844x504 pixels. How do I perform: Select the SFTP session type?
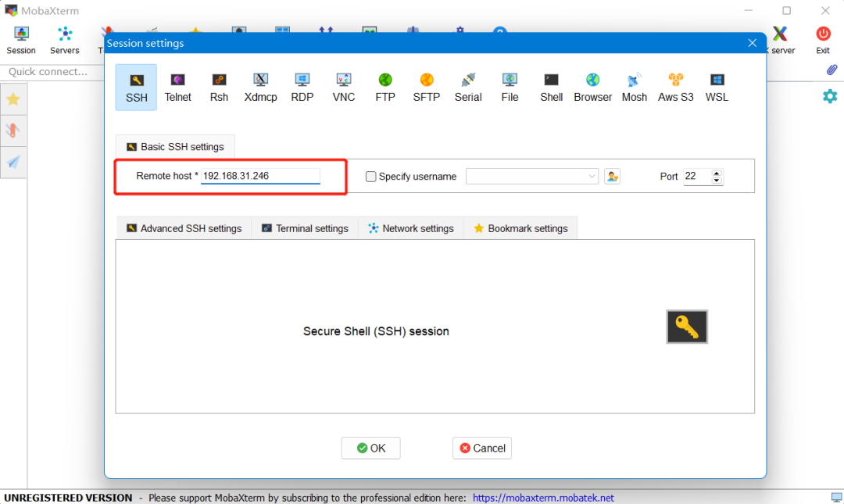tap(427, 88)
